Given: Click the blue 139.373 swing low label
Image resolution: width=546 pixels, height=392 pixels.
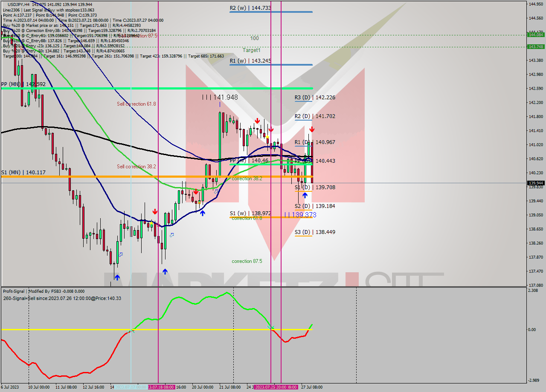Looking at the screenshot, I should click(300, 215).
